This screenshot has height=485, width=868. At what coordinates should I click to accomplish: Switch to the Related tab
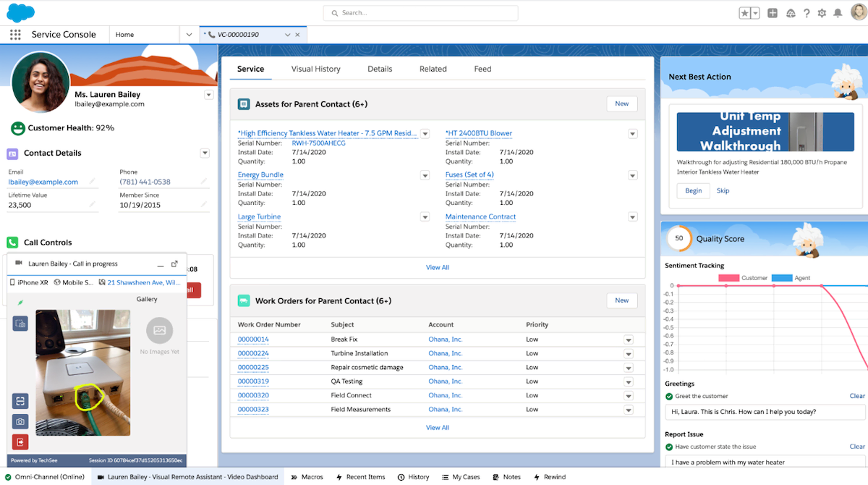(433, 69)
